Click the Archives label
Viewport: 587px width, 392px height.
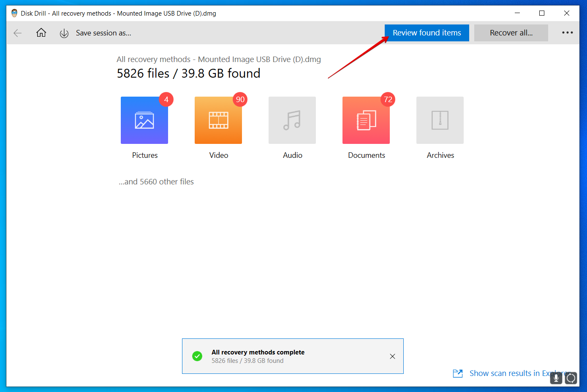click(x=440, y=155)
